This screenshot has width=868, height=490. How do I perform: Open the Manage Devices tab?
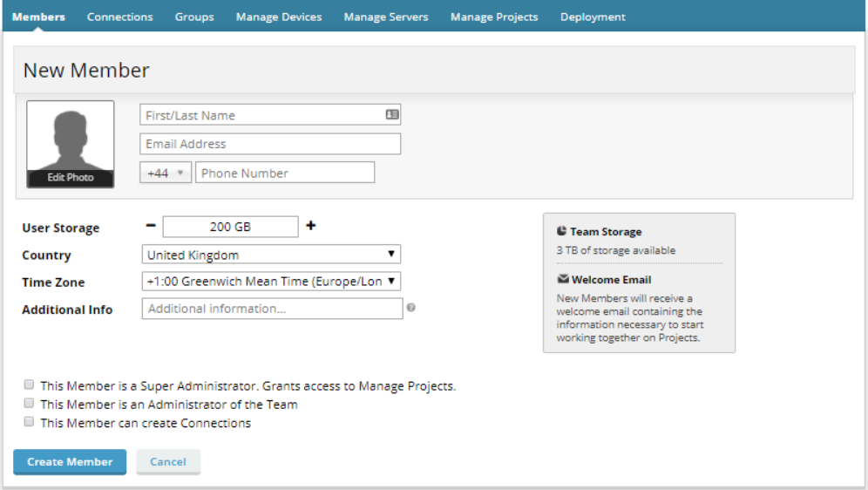(279, 17)
